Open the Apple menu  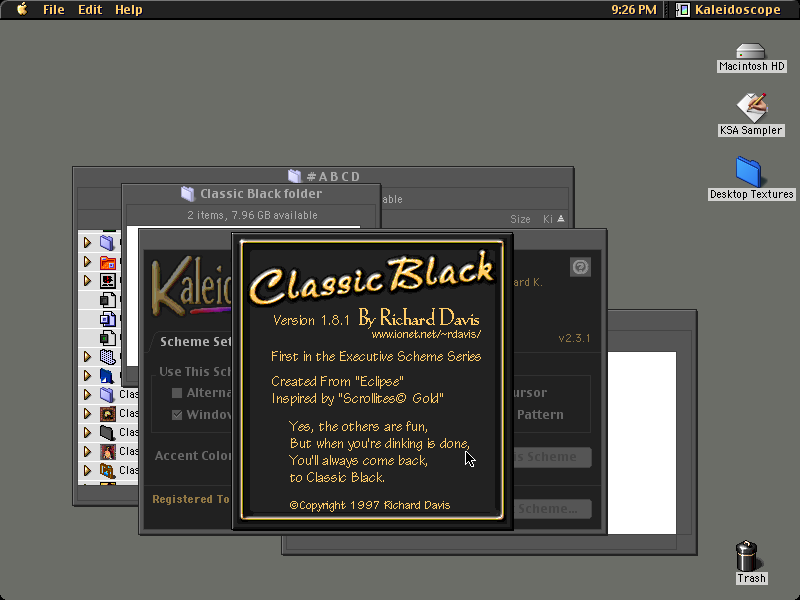[x=22, y=9]
